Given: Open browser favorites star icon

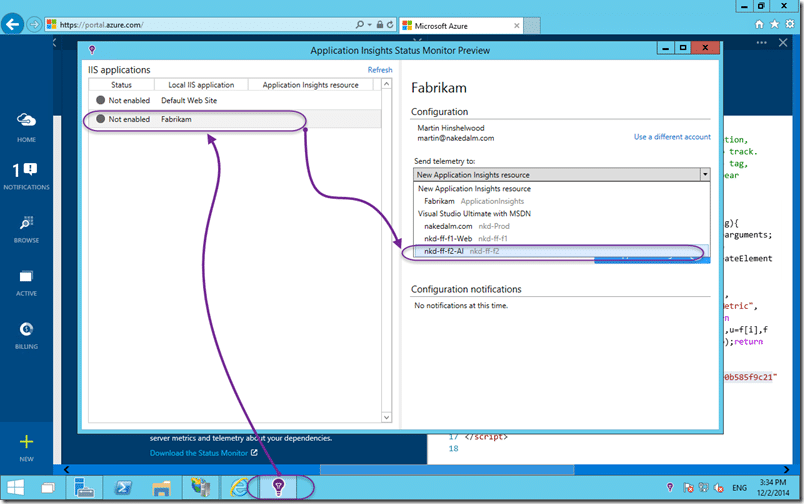Looking at the screenshot, I should pos(775,24).
